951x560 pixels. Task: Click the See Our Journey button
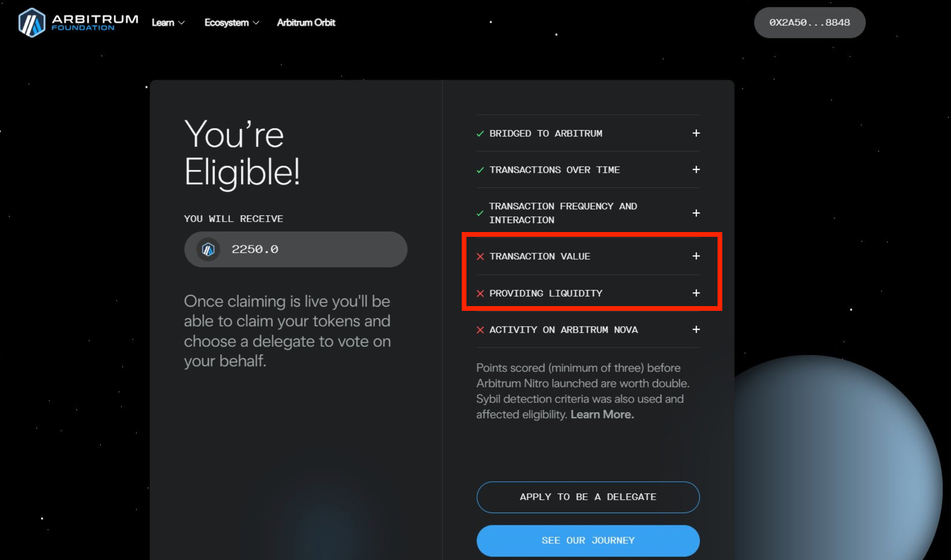pos(588,541)
